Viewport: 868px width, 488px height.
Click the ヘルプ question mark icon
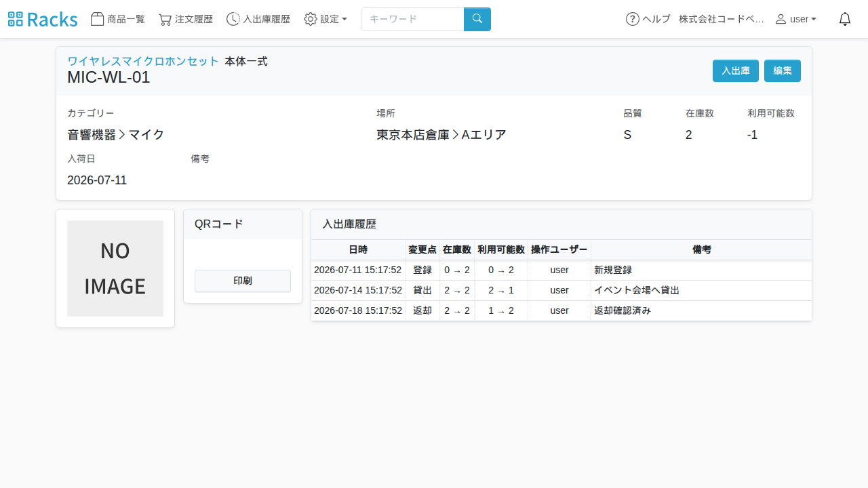[x=633, y=19]
